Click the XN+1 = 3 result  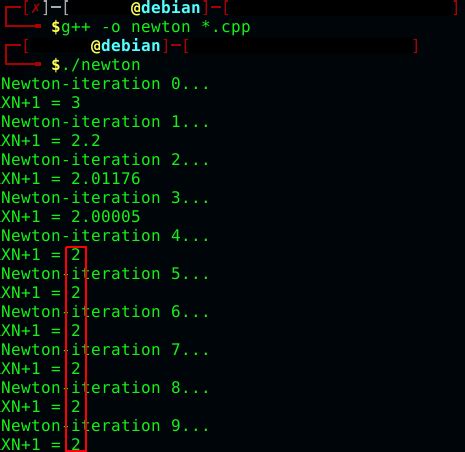[x=41, y=102]
